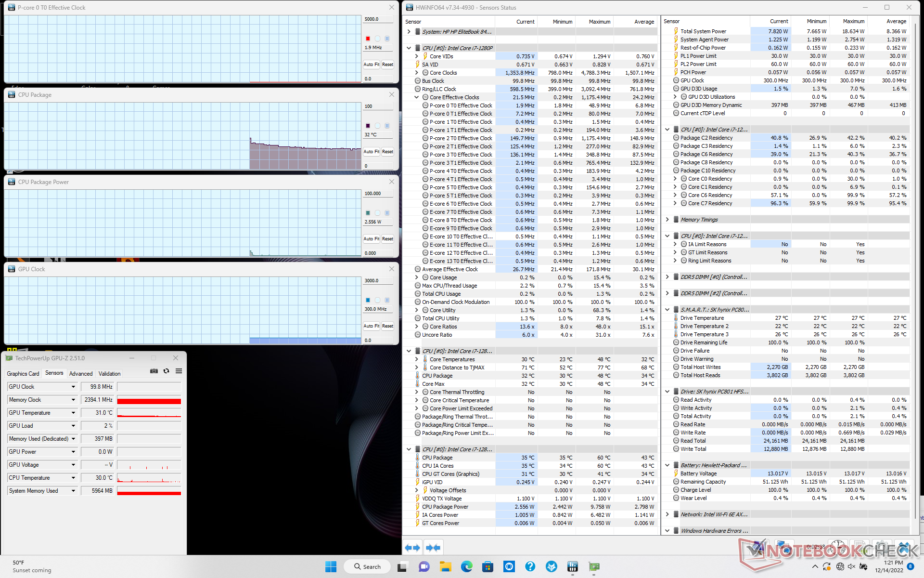
Task: Open the GPU Temperature sensor dropdown
Action: [73, 413]
